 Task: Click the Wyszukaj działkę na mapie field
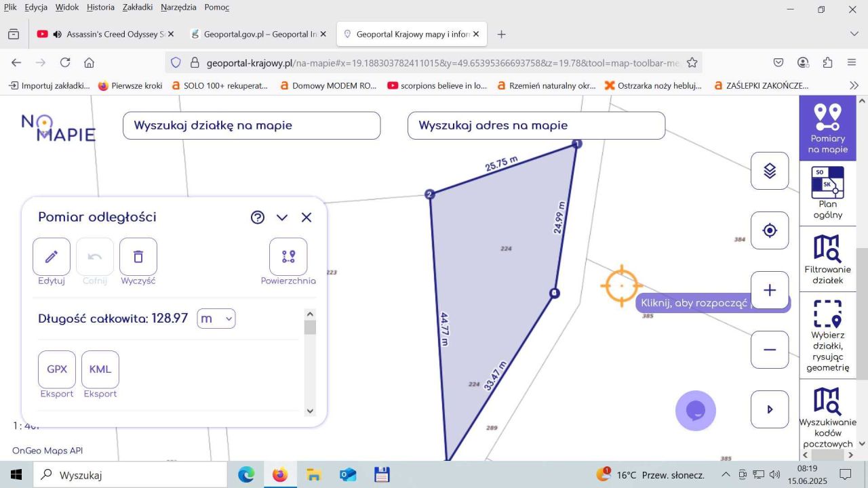pos(252,125)
